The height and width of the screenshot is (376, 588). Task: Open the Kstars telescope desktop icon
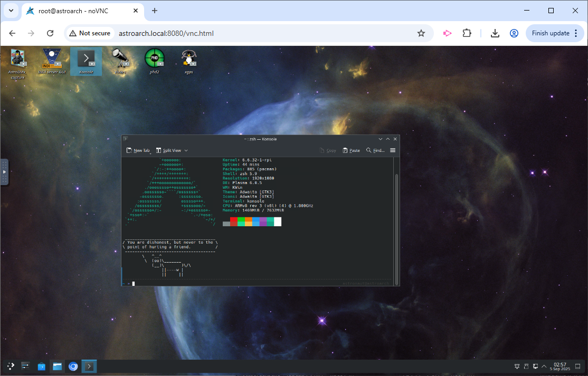click(x=120, y=61)
